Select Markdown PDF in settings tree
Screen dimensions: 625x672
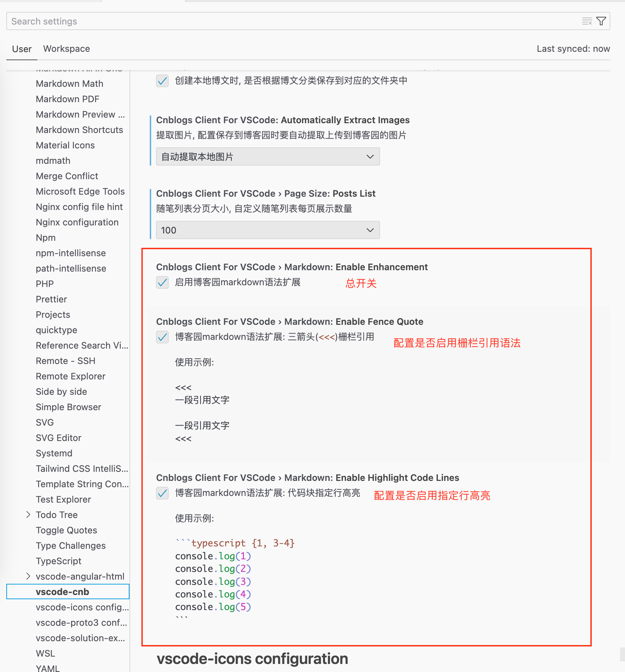[x=68, y=99]
